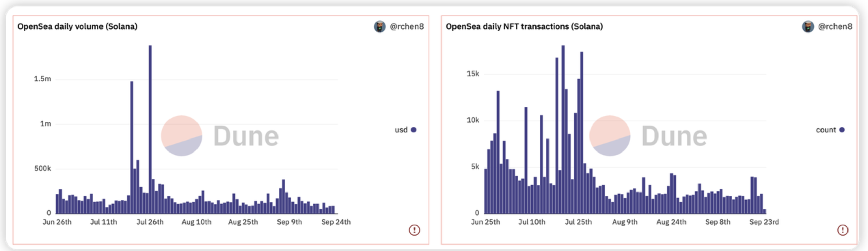Toggle the count legend dot
This screenshot has height=251, width=868.
click(x=842, y=130)
